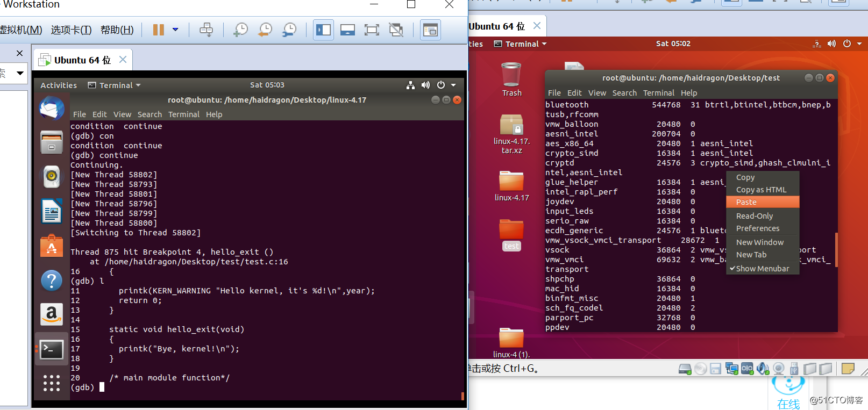This screenshot has height=410, width=868.
Task: Switch to Unity mode icon
Action: [396, 30]
